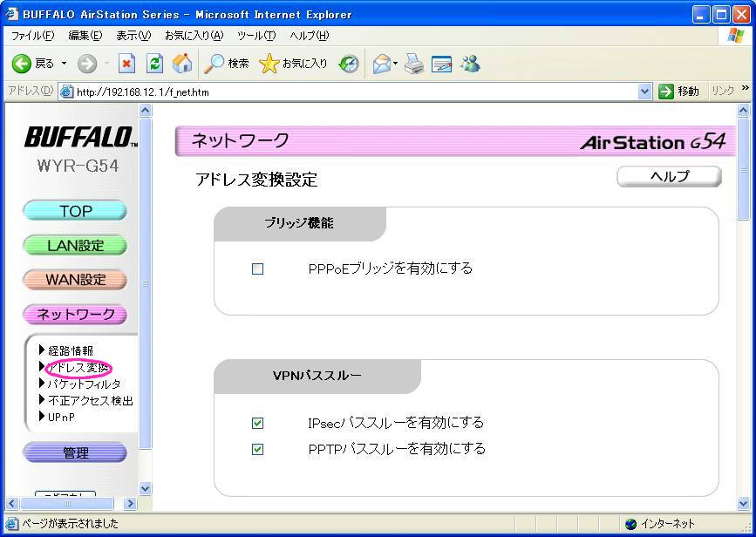Screen dimensions: 756x537
Task: Expand the address bar dropdown arrow
Action: point(644,92)
